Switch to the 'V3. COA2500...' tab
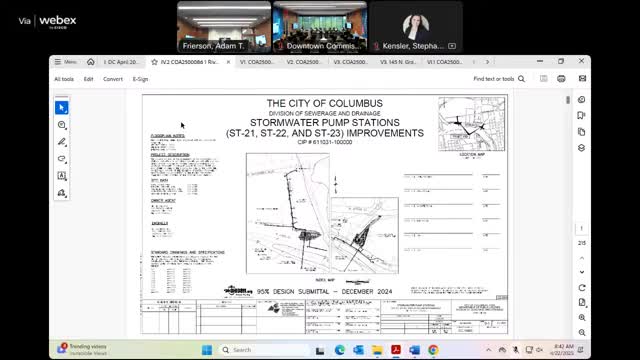 click(351, 62)
